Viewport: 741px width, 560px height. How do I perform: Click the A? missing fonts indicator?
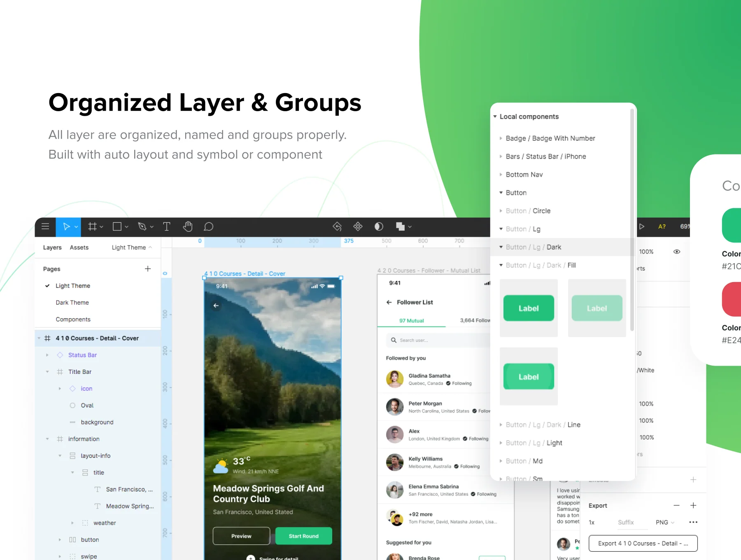(662, 226)
